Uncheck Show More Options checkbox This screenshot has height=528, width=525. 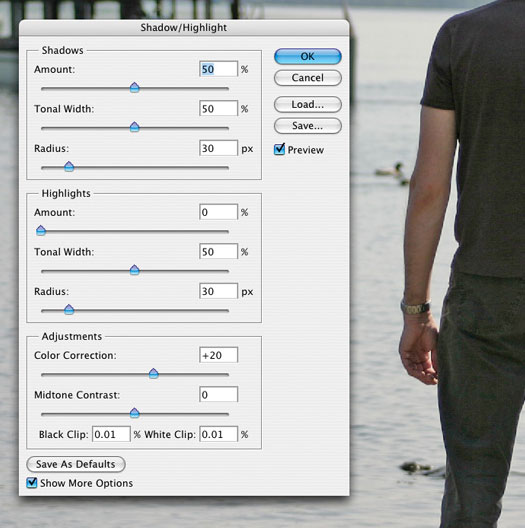pos(32,483)
